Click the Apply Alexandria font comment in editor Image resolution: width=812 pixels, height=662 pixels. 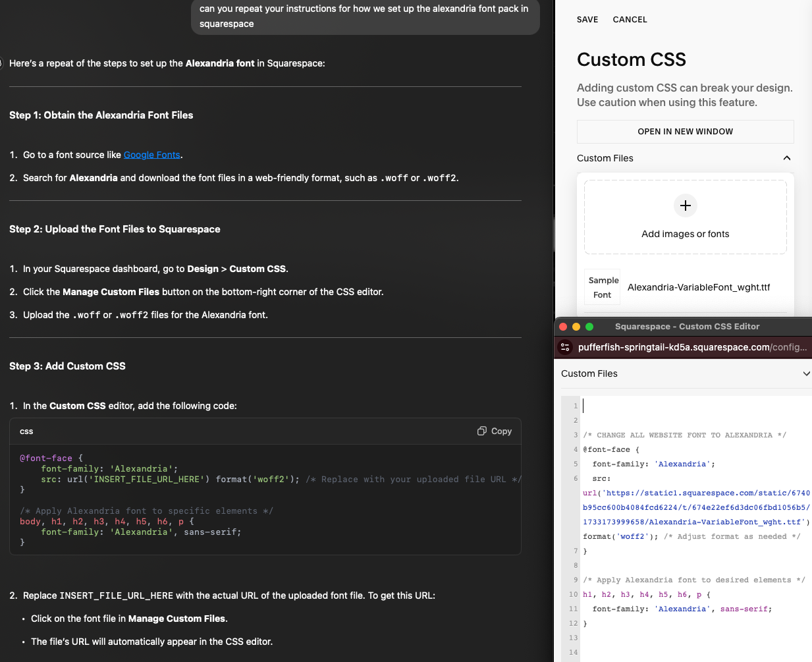pos(694,580)
